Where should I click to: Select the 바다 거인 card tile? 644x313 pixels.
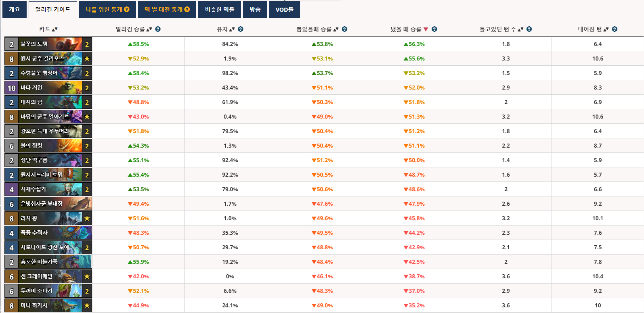48,88
